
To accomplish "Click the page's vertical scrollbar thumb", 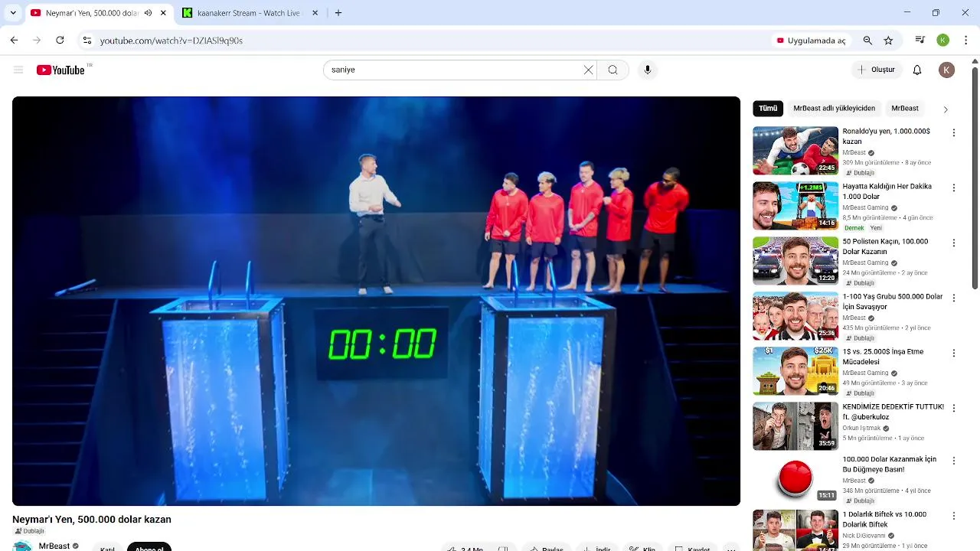I will point(975,178).
